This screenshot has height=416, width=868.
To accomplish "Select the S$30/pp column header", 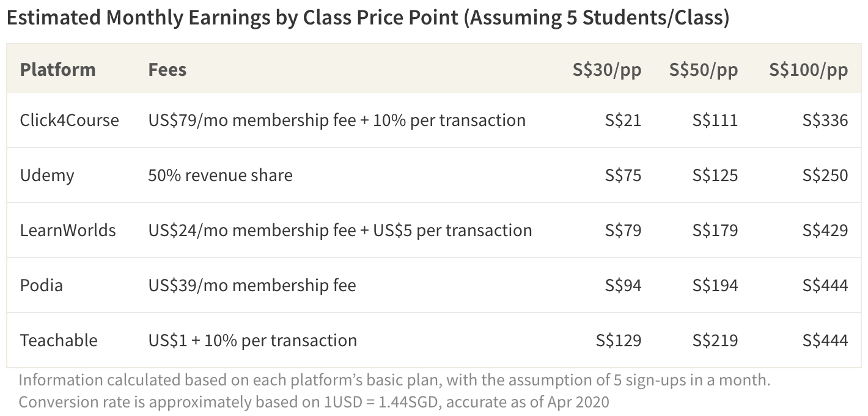I will (x=606, y=70).
